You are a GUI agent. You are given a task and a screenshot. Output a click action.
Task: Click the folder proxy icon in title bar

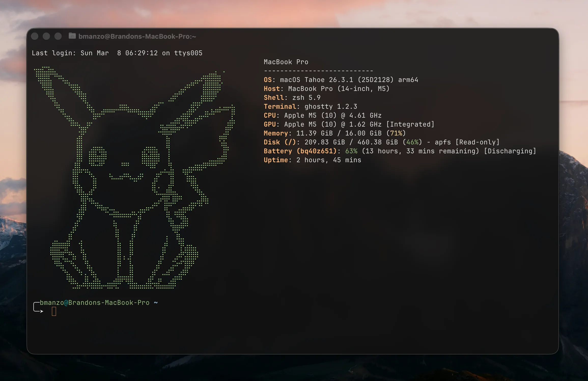(x=72, y=36)
